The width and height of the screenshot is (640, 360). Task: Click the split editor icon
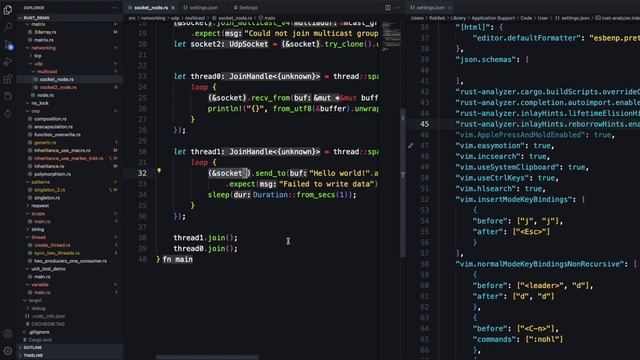click(x=388, y=7)
